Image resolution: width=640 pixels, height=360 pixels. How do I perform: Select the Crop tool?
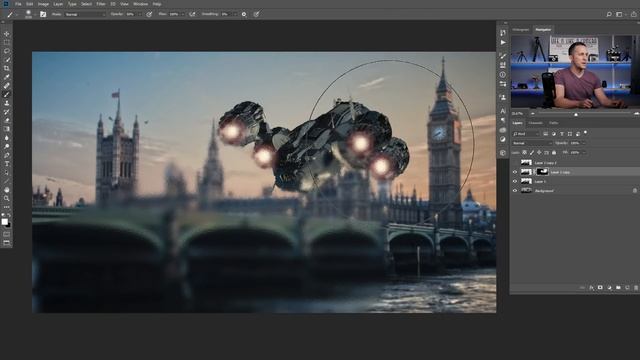click(7, 68)
